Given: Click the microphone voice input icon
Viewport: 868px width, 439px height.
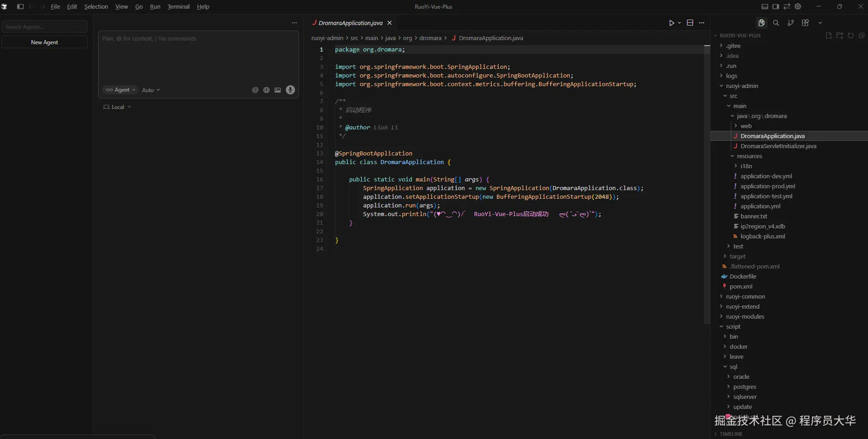Looking at the screenshot, I should click(x=290, y=90).
